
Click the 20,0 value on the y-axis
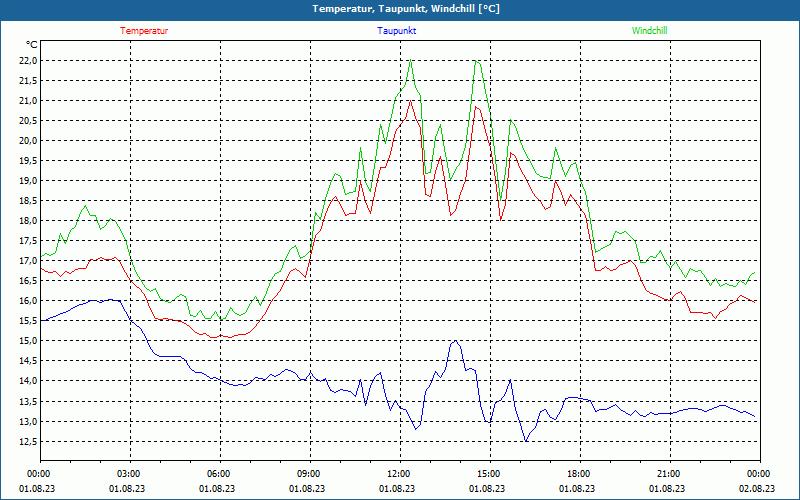point(27,141)
